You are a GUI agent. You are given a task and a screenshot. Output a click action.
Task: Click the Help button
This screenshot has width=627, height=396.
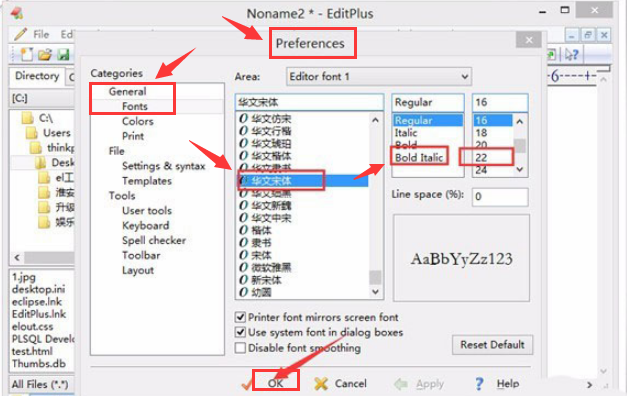(x=497, y=384)
